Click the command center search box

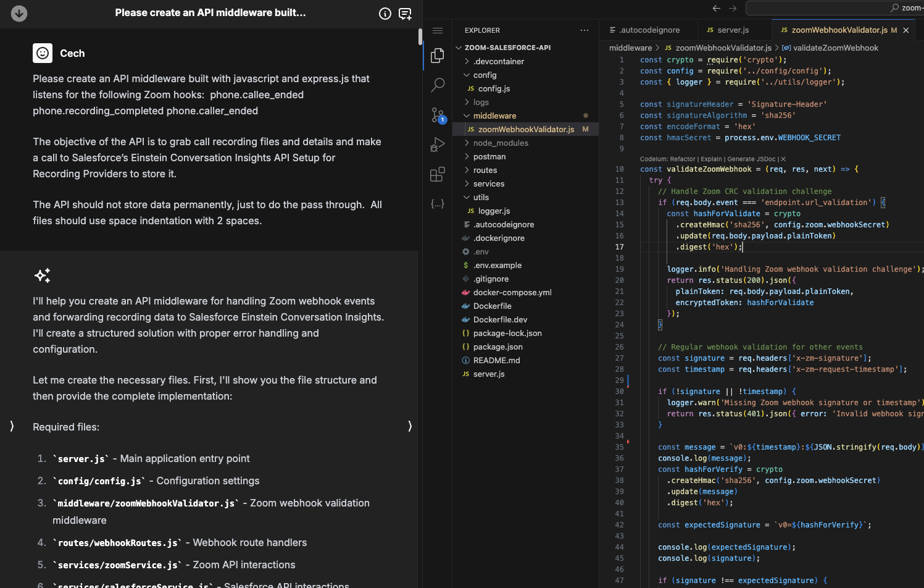click(x=835, y=8)
